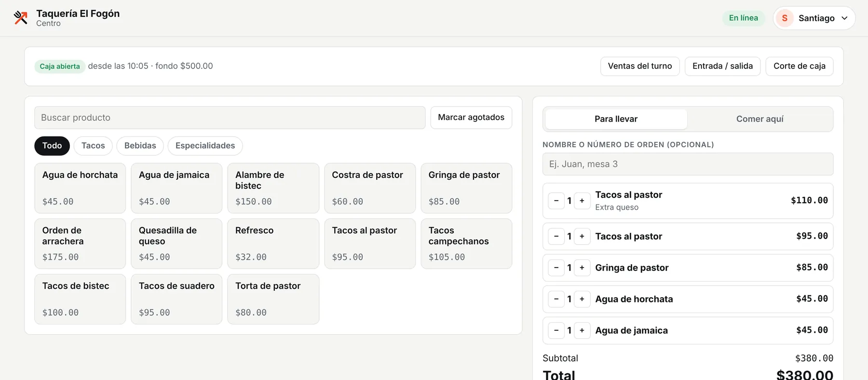
Task: Add Tacos campechanos product card
Action: (466, 244)
